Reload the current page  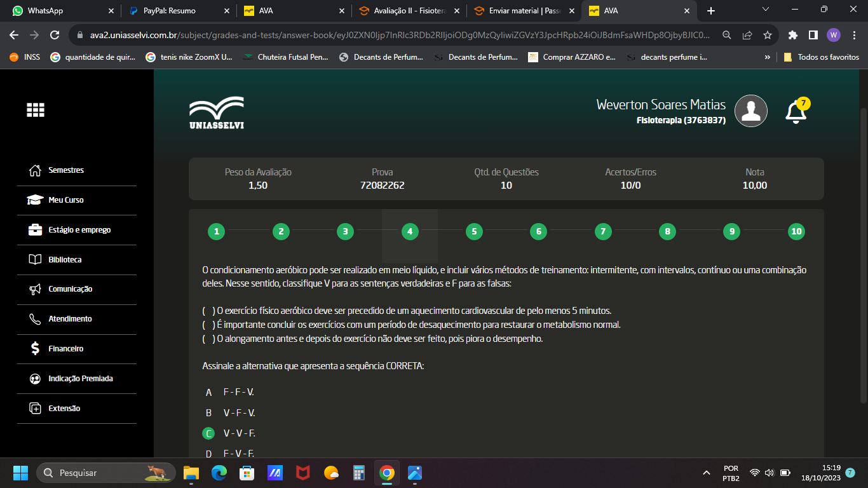point(55,35)
